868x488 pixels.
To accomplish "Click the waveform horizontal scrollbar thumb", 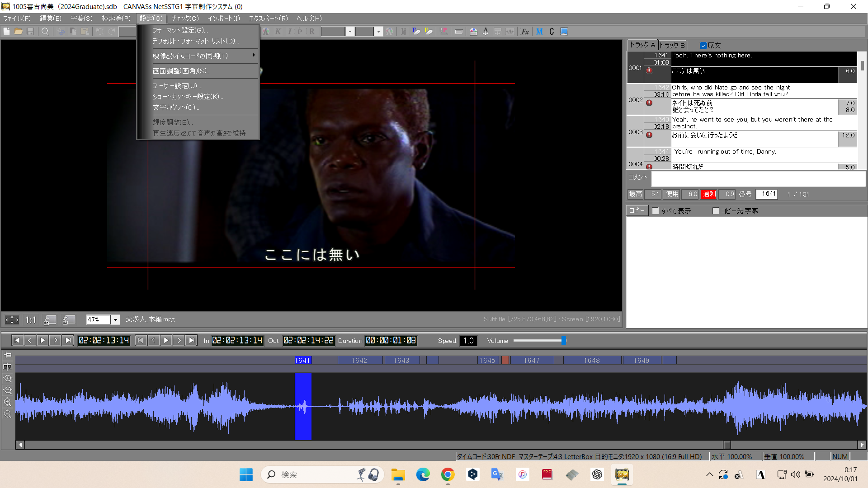I will 726,445.
